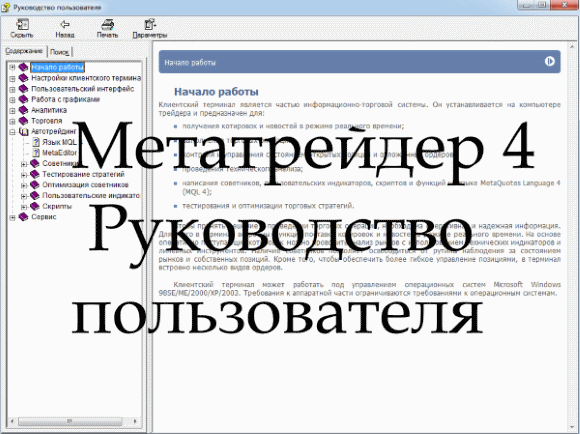
Task: Click the right arrow of the contents scrollbar
Action: tap(135, 421)
